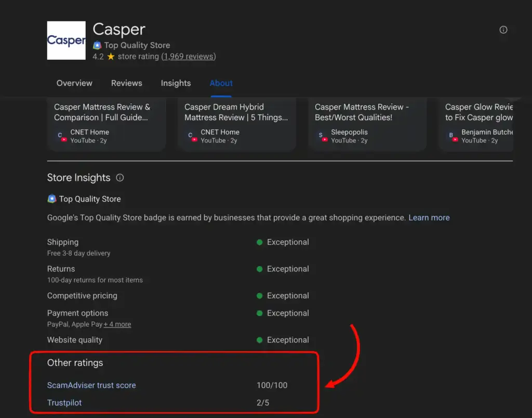The height and width of the screenshot is (418, 532).
Task: Click the Top Quality Store badge in Store Insights
Action: click(x=52, y=199)
